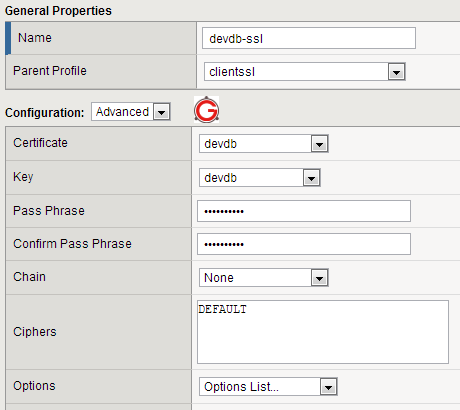The height and width of the screenshot is (410, 460).
Task: Click the red G logo icon
Action: [x=206, y=110]
